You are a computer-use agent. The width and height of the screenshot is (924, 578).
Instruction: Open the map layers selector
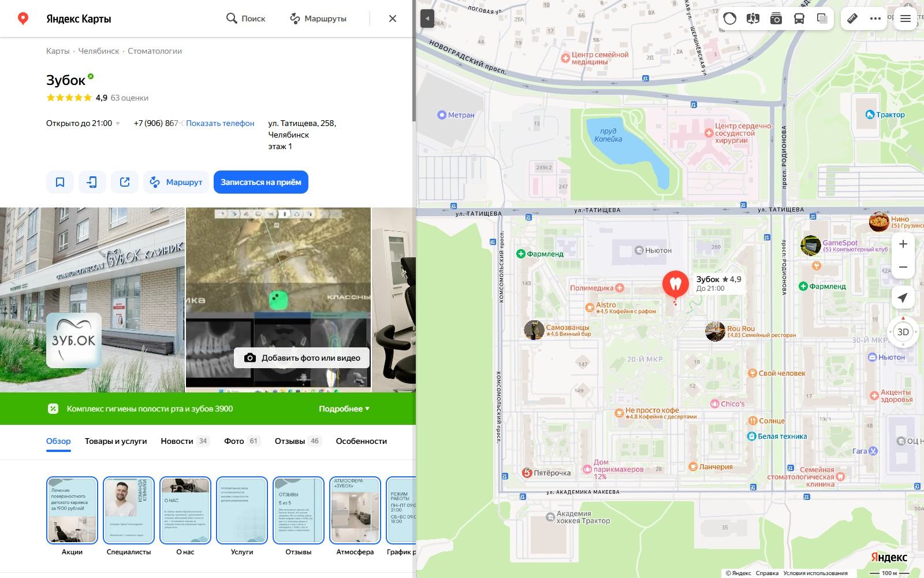[x=822, y=18]
